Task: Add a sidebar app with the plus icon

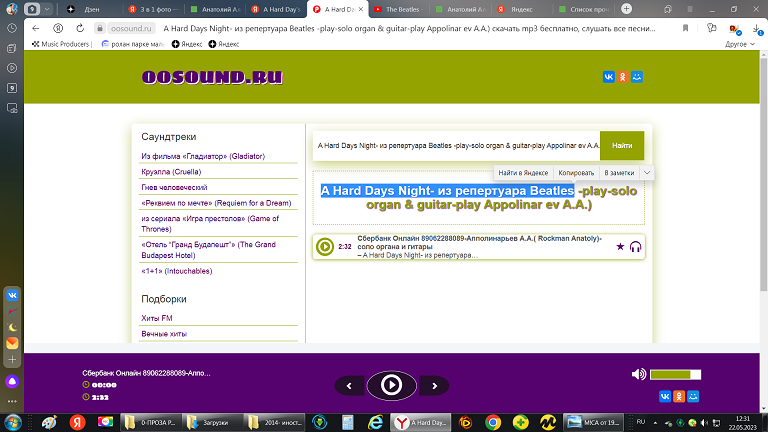Action: pos(12,360)
